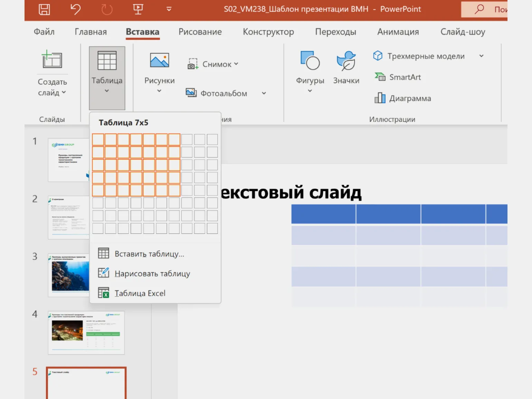Select slide 3 thumbnail with underwater photo
This screenshot has height=399, width=532.
click(x=68, y=275)
